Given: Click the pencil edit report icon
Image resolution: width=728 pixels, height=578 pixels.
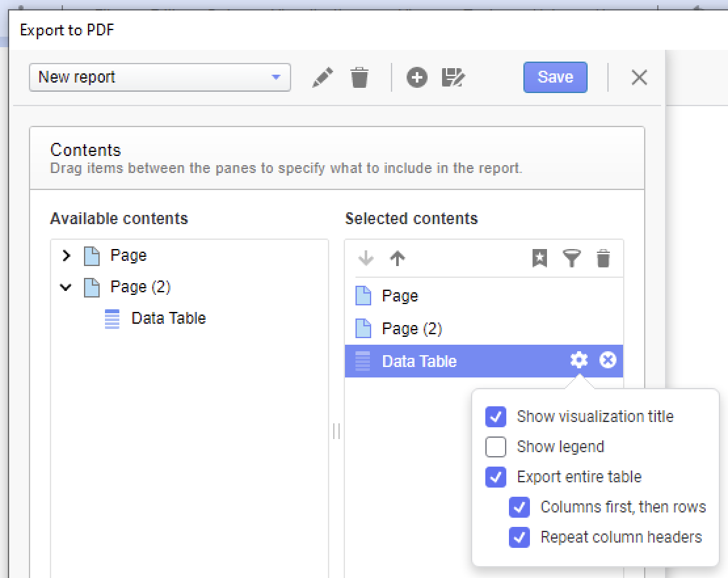Looking at the screenshot, I should click(322, 78).
